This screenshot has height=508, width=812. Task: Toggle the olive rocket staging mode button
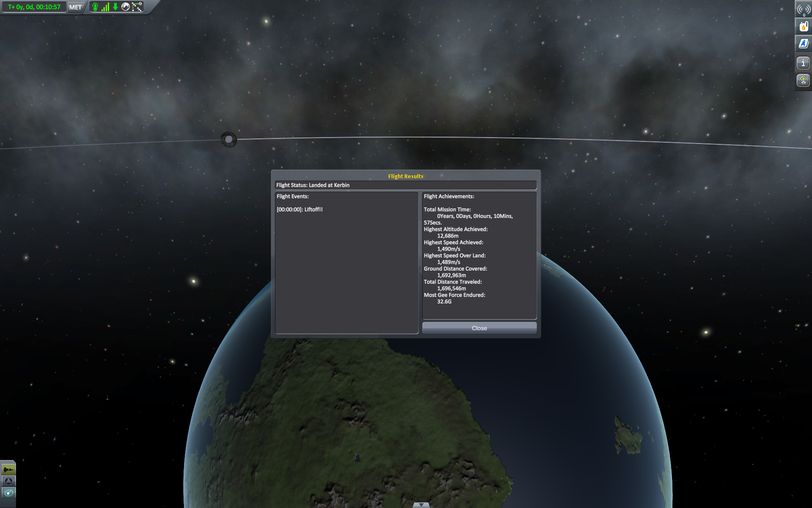(8, 469)
